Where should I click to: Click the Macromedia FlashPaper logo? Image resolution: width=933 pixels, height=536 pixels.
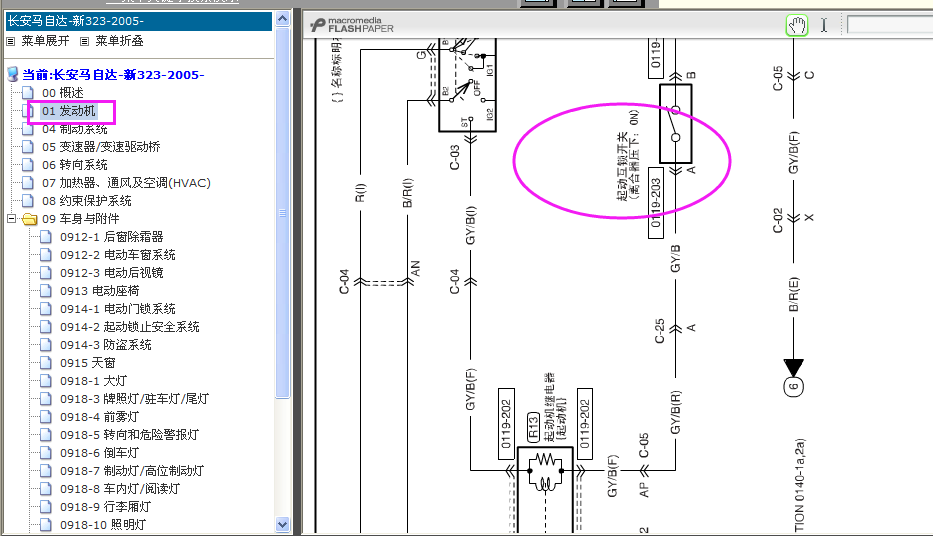point(352,25)
